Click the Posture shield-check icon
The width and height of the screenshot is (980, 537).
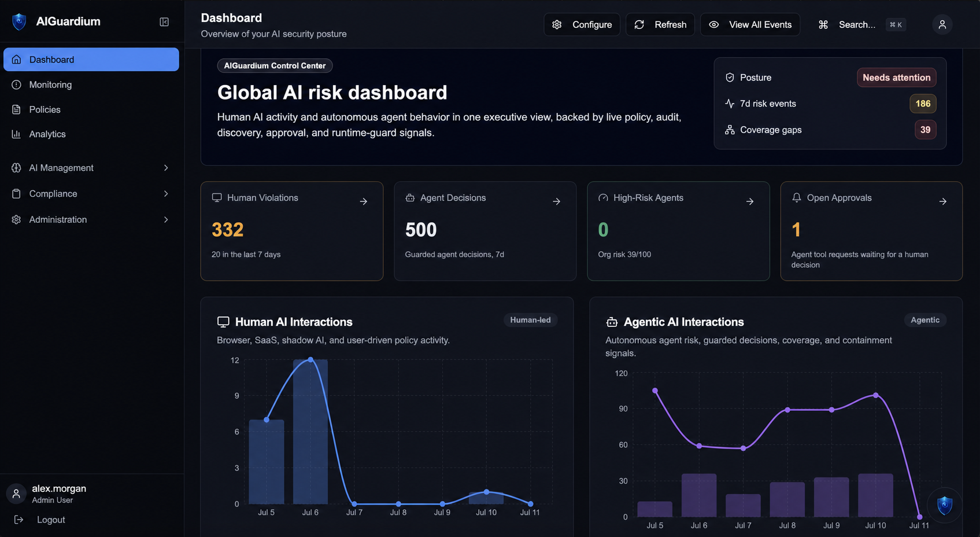coord(730,78)
